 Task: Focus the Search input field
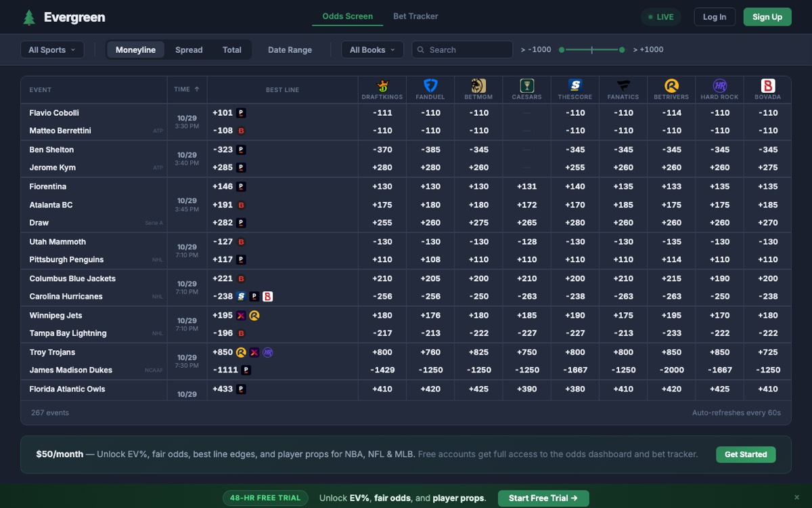click(x=462, y=49)
